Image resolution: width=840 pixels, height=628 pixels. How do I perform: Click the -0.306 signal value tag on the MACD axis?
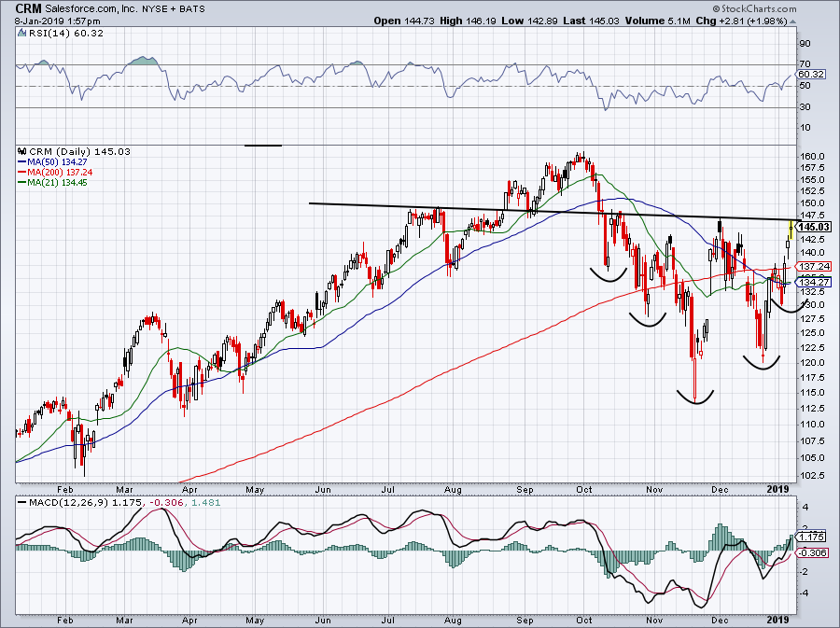[813, 553]
